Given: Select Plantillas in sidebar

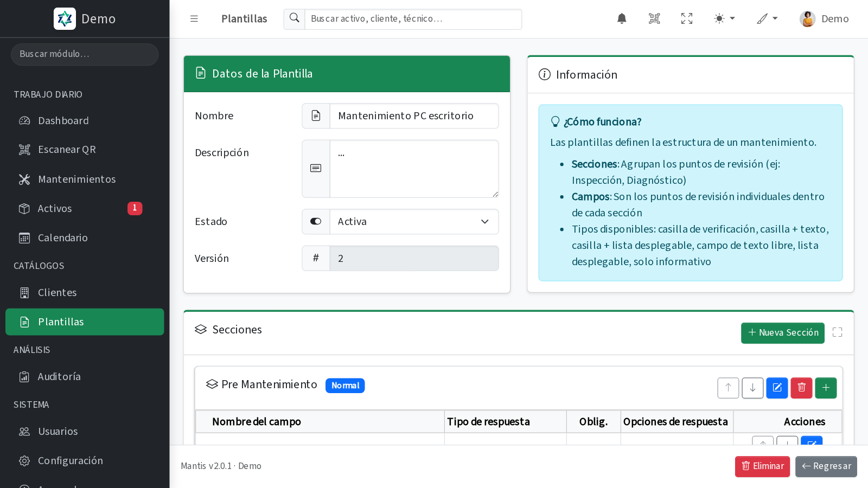Looking at the screenshot, I should click(x=85, y=322).
